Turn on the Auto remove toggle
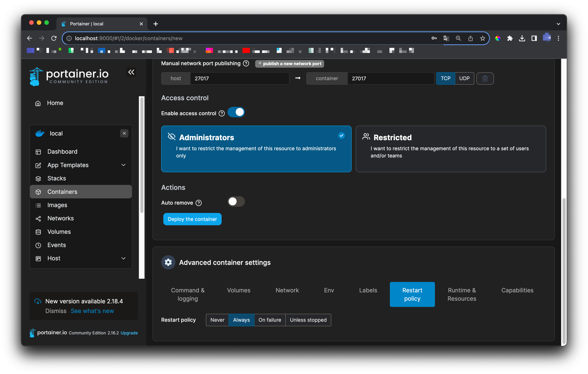Image resolution: width=588 pixels, height=374 pixels. [236, 202]
